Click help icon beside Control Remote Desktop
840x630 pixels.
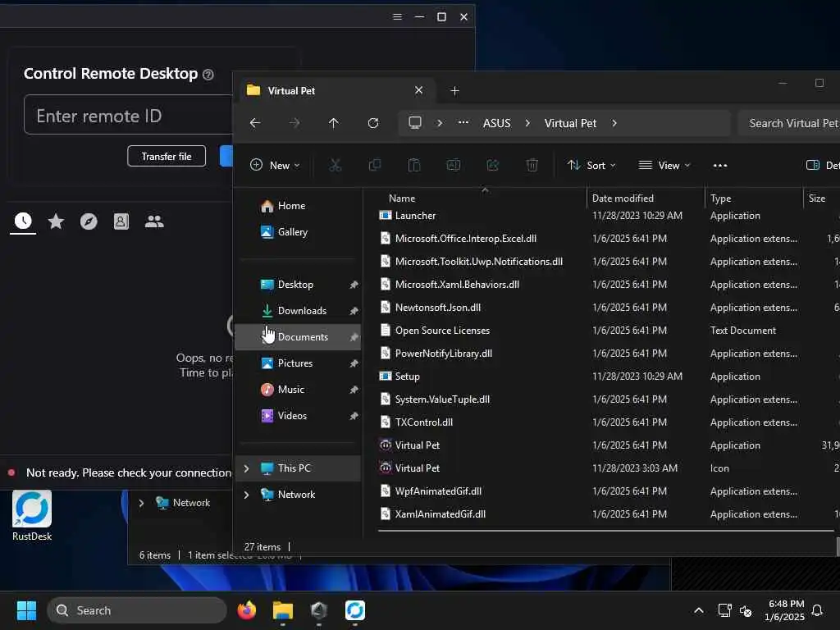tap(208, 75)
